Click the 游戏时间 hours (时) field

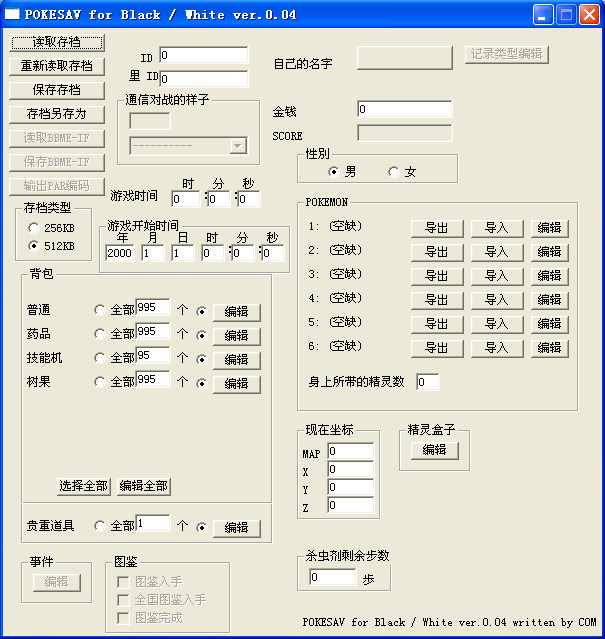[x=185, y=199]
